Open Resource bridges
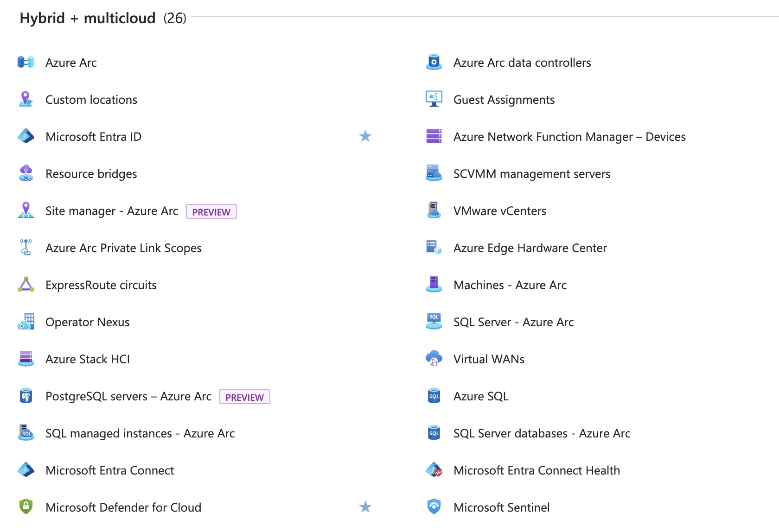The width and height of the screenshot is (779, 532). coord(91,174)
